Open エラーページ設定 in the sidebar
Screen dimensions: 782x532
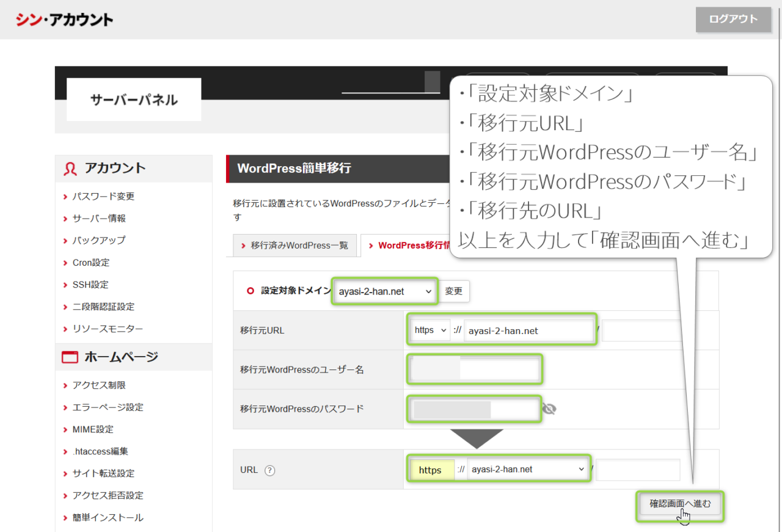(x=108, y=407)
